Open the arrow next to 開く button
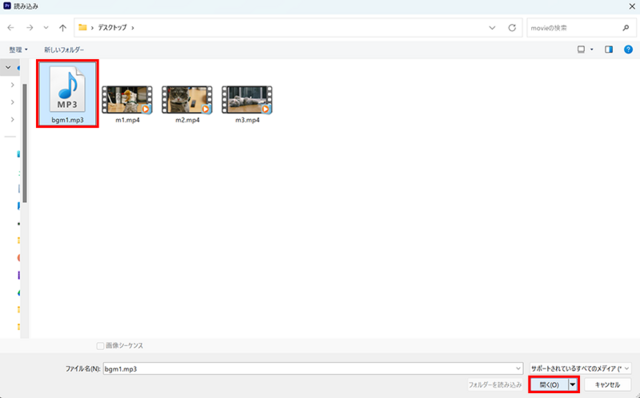The height and width of the screenshot is (398, 640). 573,385
